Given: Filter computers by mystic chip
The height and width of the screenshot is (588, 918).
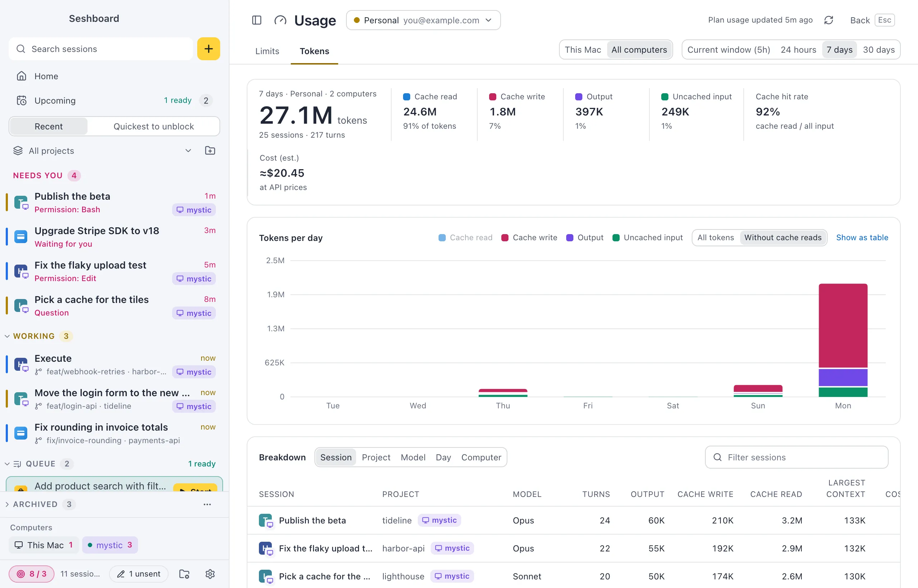Looking at the screenshot, I should click(x=110, y=545).
